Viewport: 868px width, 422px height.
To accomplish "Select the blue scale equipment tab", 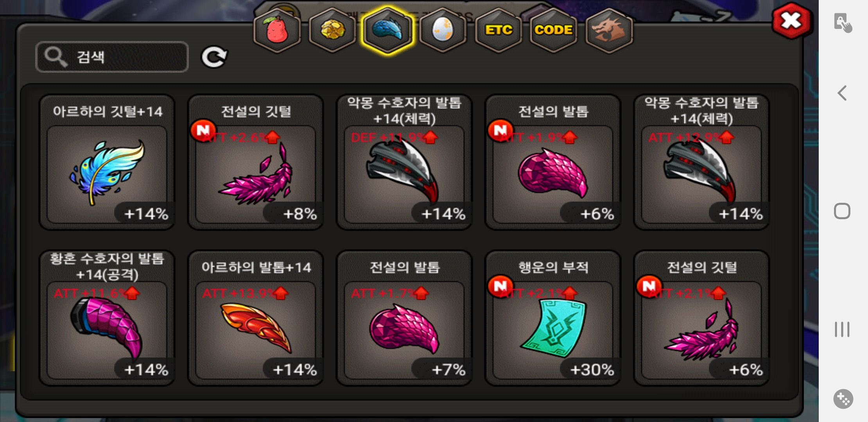I will [x=387, y=30].
